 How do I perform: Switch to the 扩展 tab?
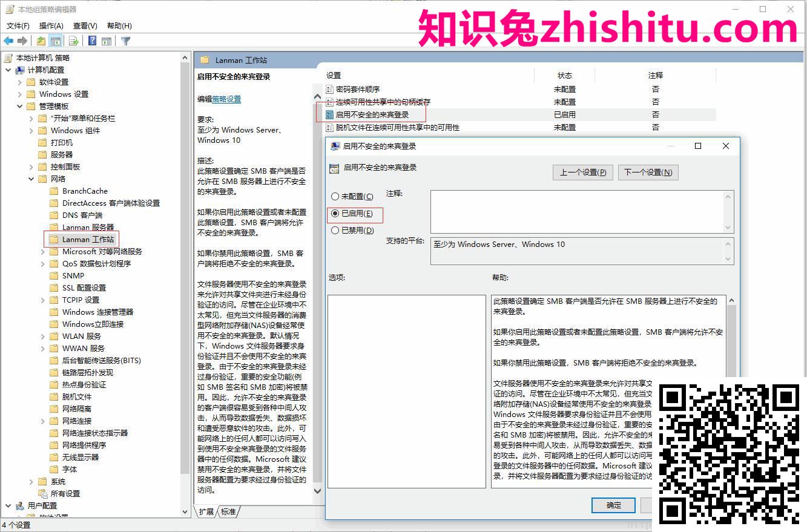pyautogui.click(x=206, y=512)
